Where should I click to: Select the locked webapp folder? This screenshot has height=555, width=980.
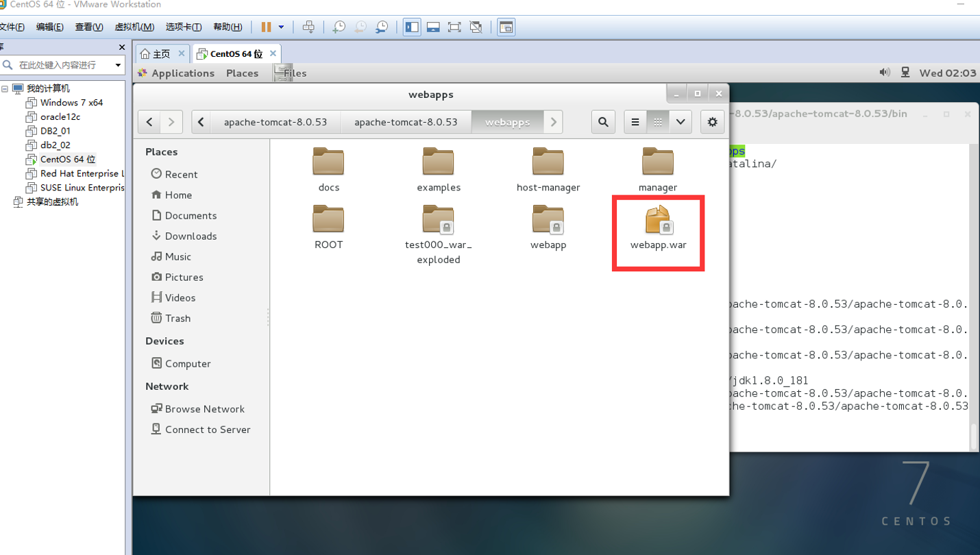[x=548, y=227]
